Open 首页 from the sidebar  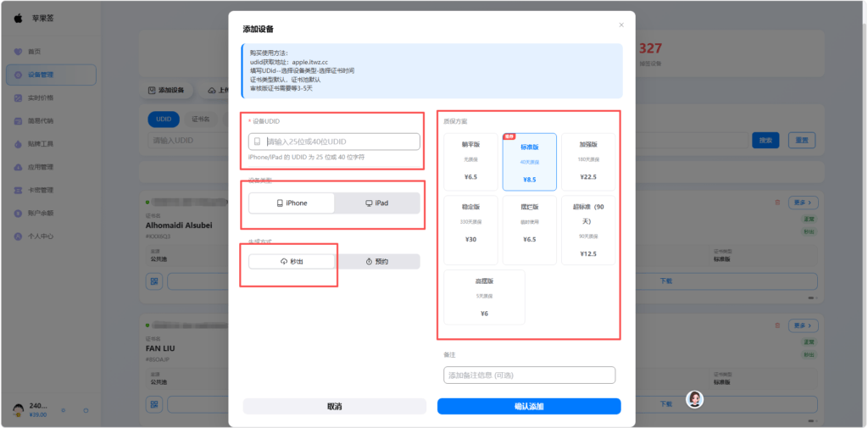point(51,52)
